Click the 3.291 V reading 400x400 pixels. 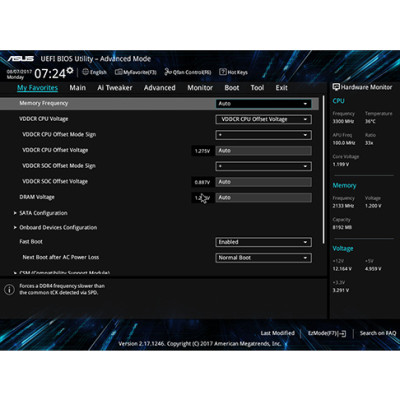coord(341,290)
